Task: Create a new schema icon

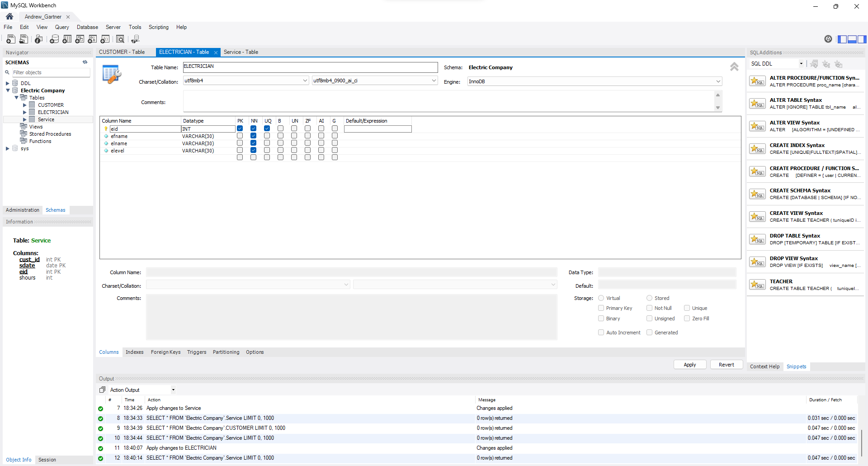Action: [54, 39]
